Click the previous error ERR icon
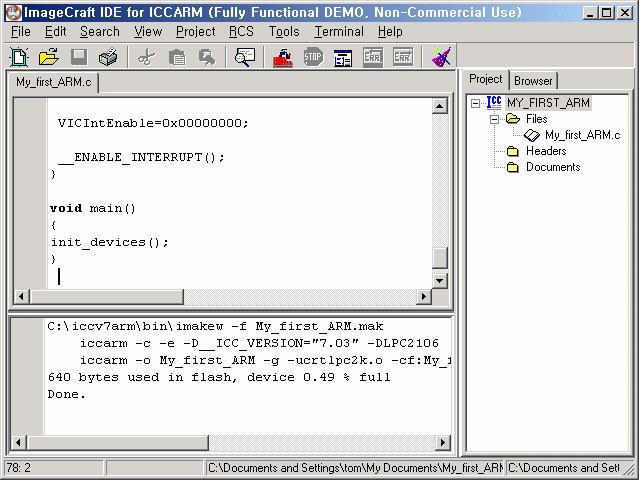Viewport: 639px width, 480px height. [x=372, y=57]
